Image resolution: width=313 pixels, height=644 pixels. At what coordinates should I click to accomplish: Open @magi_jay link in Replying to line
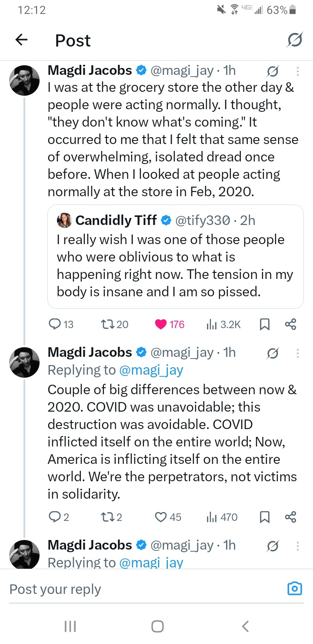151,370
